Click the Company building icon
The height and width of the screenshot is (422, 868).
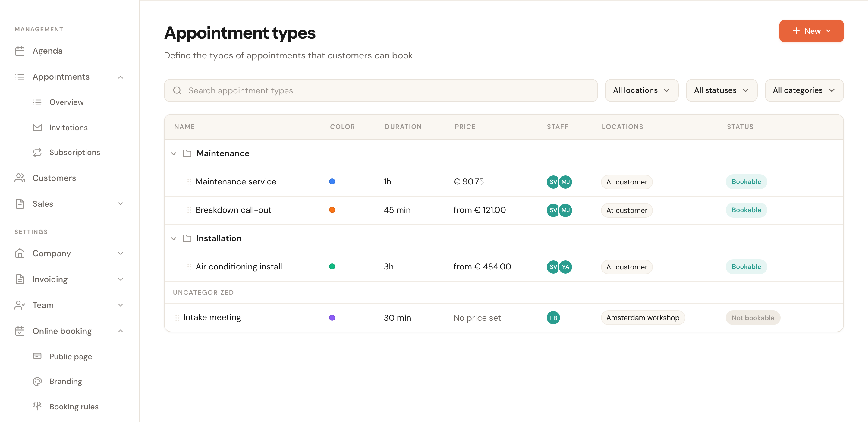20,253
